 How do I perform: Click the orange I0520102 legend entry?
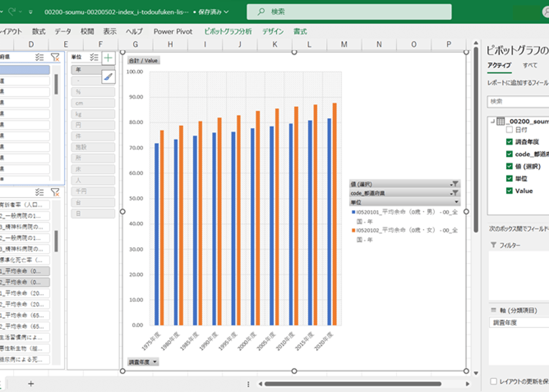pyautogui.click(x=405, y=235)
